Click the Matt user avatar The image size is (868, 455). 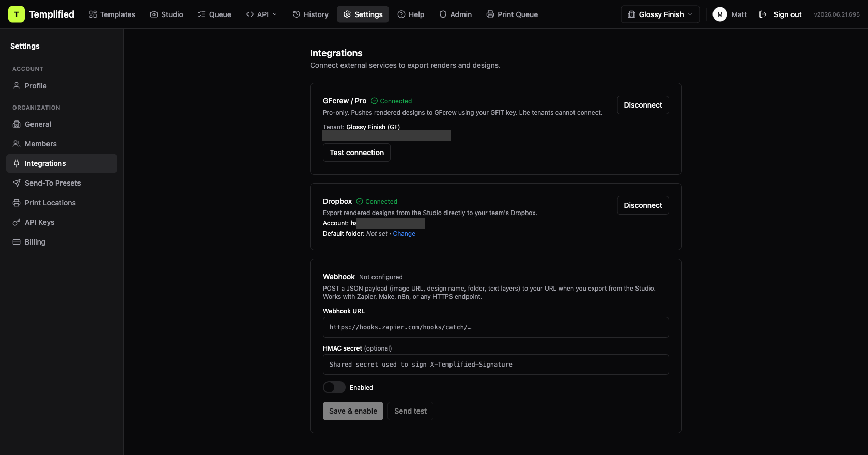click(720, 14)
